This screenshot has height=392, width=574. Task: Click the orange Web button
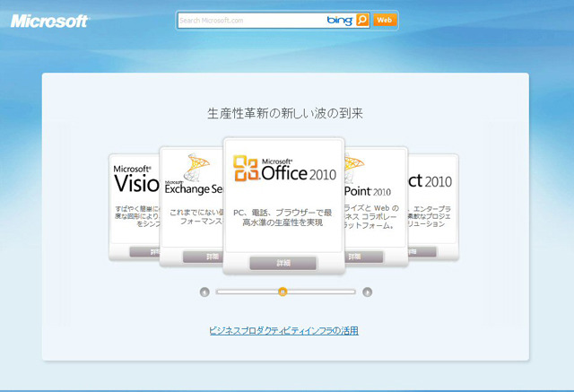385,20
